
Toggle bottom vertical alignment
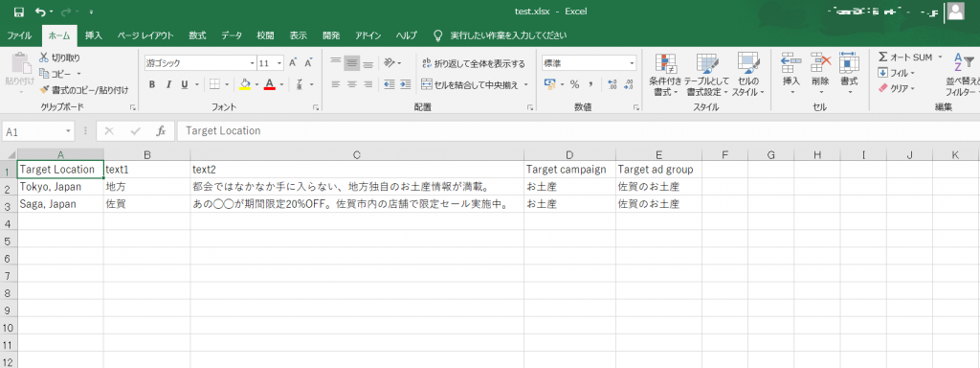[x=368, y=63]
